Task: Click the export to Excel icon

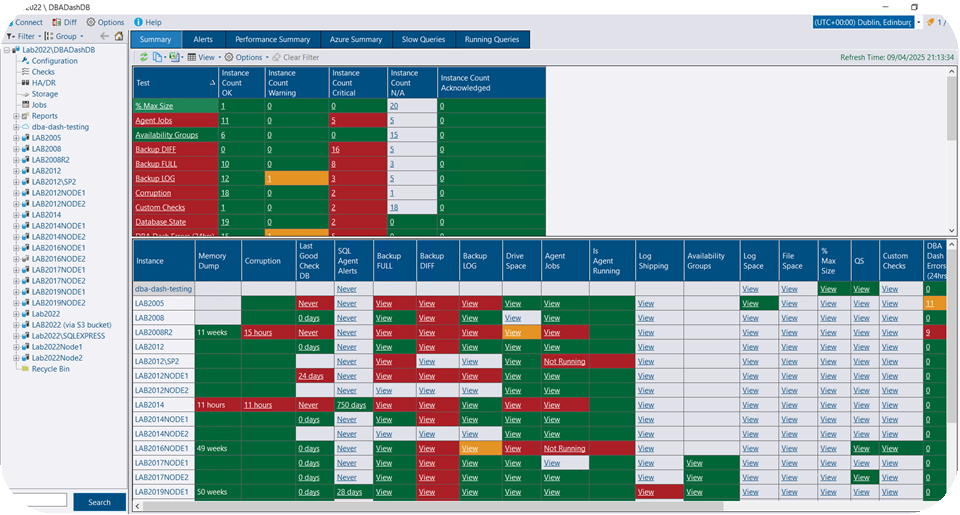Action: coord(174,57)
